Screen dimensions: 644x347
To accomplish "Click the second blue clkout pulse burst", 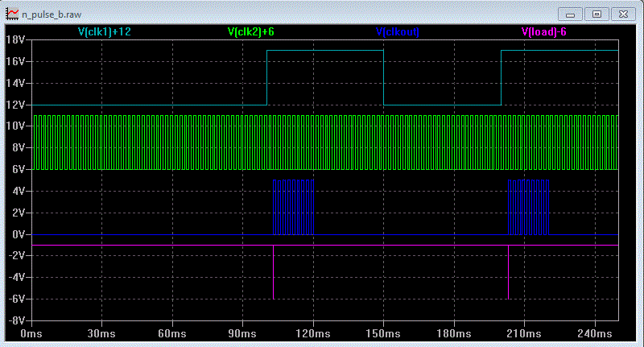I will coord(529,207).
